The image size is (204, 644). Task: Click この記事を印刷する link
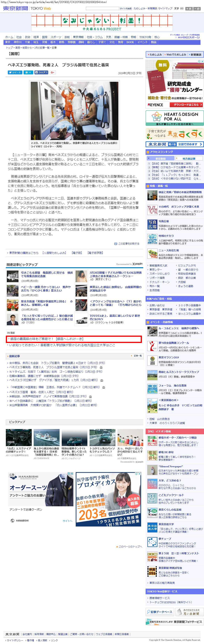click(x=128, y=244)
